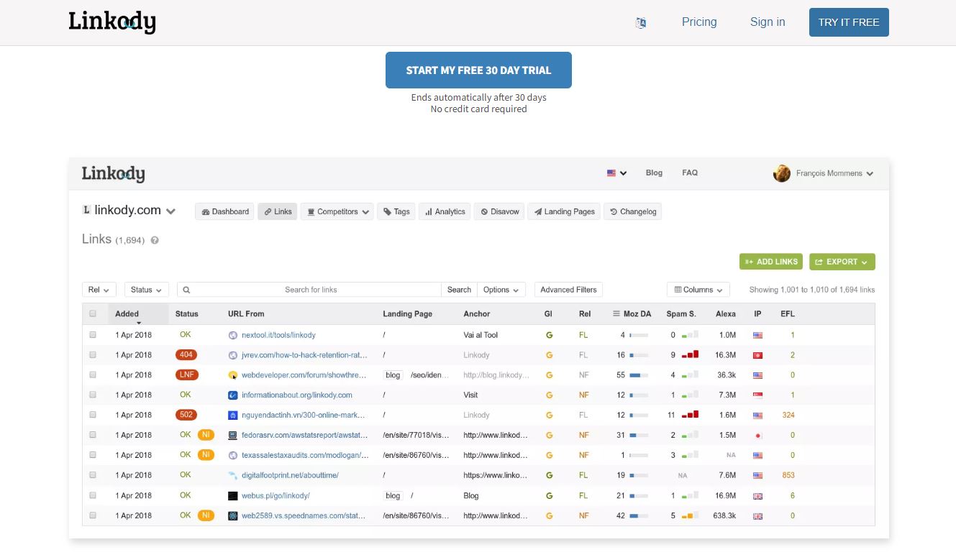
Task: Click the Linkody logo in the header
Action: coord(112,22)
